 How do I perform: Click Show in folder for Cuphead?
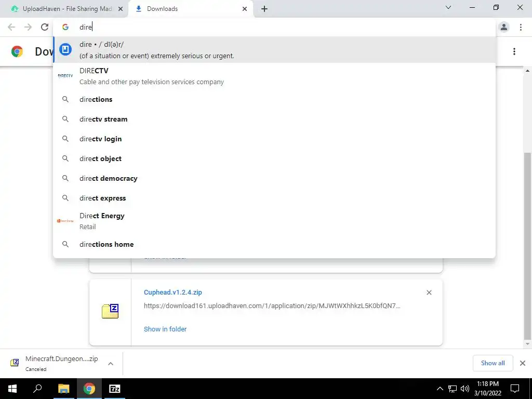coord(165,329)
